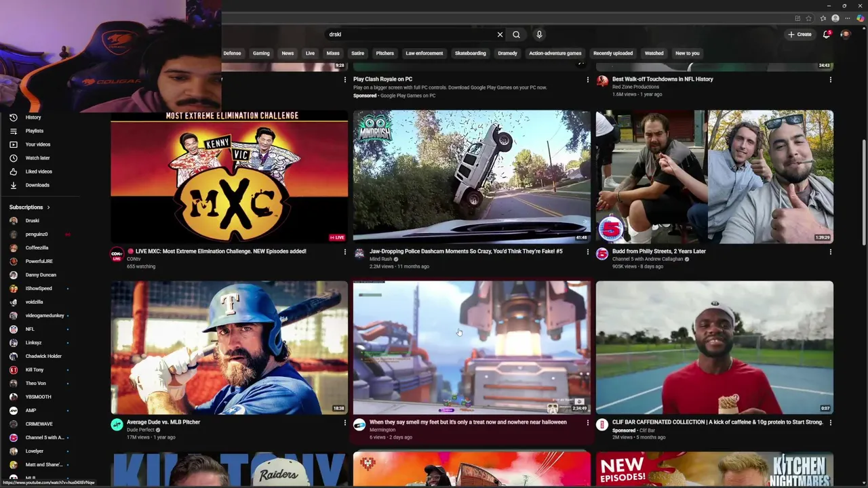
Task: Open more options for Best Walk-off Touchdowns video
Action: (830, 79)
